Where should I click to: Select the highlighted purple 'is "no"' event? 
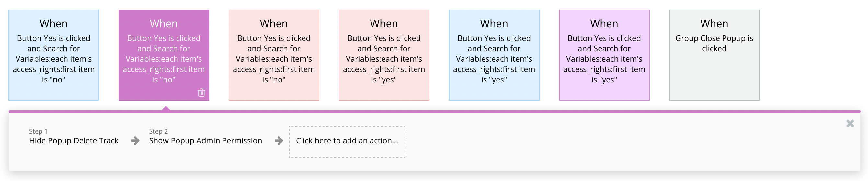tap(164, 58)
